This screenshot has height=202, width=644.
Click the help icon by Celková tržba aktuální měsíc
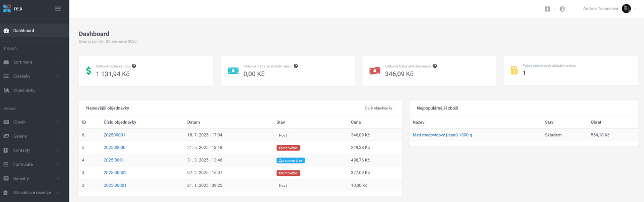[x=435, y=66]
